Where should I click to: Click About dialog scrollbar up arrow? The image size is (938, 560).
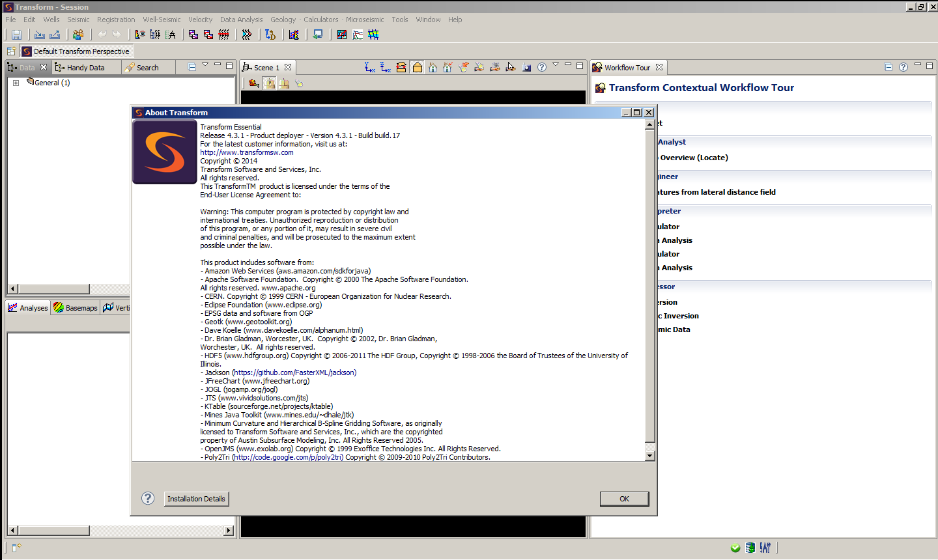pyautogui.click(x=650, y=124)
